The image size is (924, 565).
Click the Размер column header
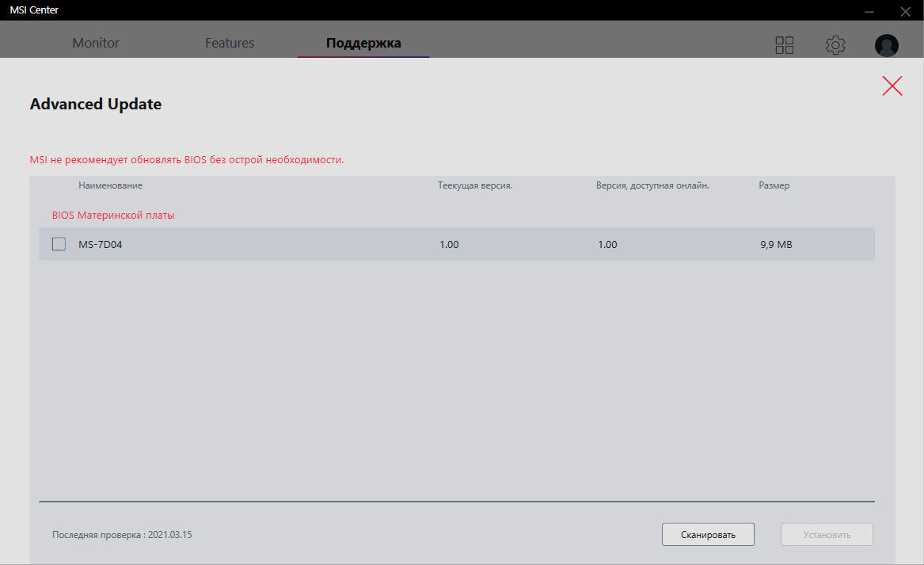(x=774, y=185)
